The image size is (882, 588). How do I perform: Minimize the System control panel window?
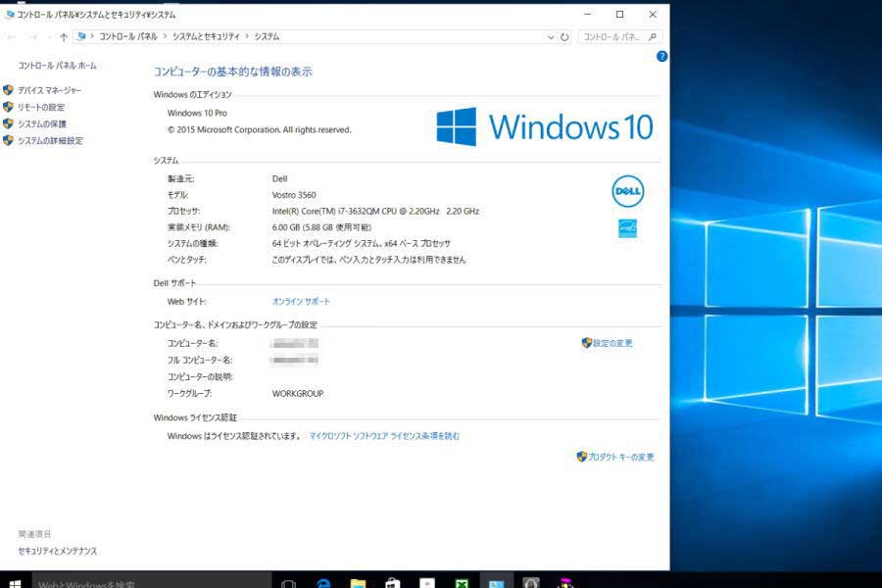pos(587,15)
